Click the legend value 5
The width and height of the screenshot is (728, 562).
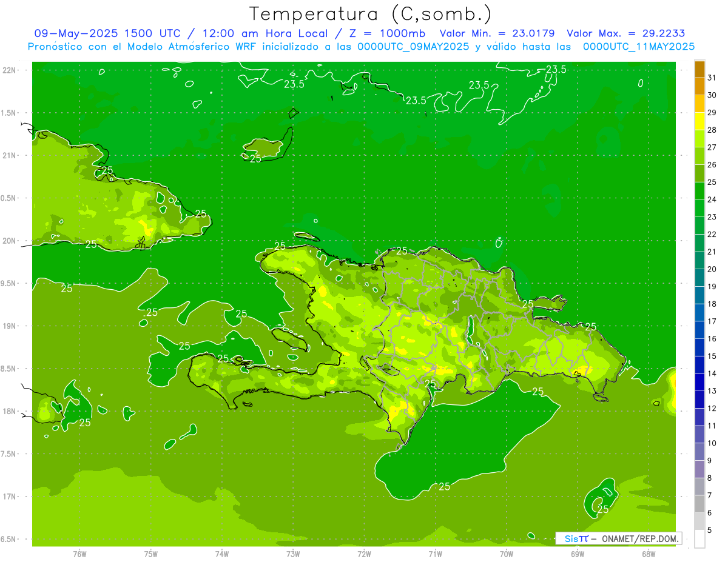coord(709,530)
